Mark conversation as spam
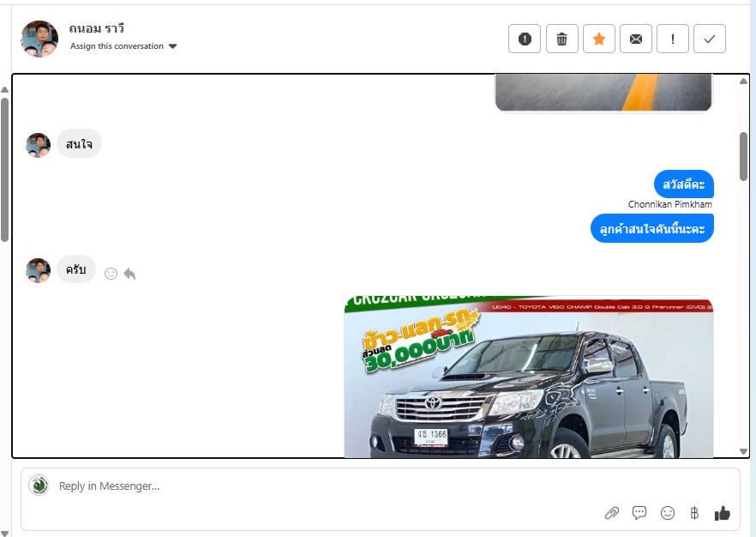The image size is (756, 537). pos(525,39)
